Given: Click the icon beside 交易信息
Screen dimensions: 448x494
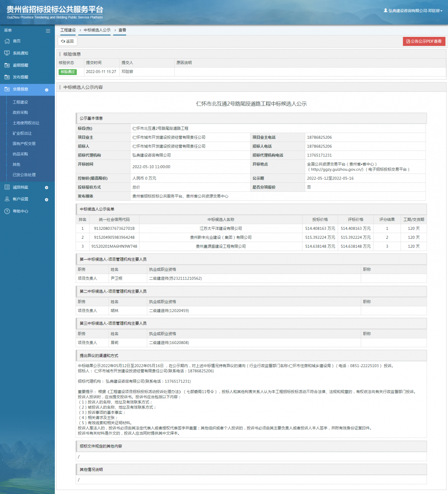Looking at the screenshot, I should (x=7, y=89).
